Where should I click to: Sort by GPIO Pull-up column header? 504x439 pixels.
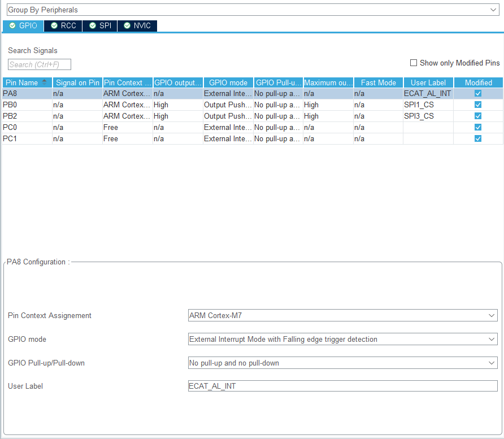tap(279, 82)
